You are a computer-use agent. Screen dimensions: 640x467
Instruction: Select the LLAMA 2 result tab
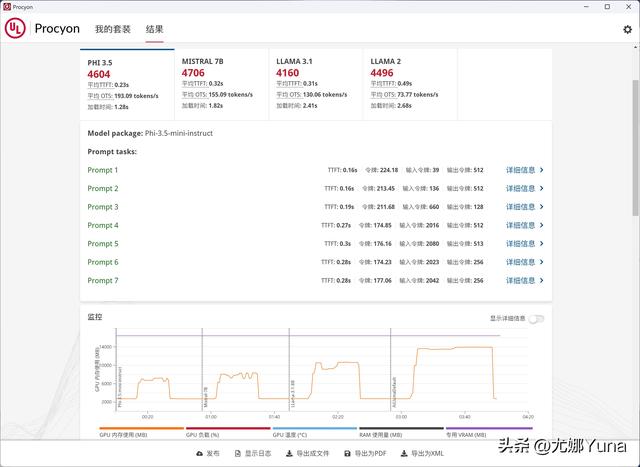pyautogui.click(x=410, y=85)
